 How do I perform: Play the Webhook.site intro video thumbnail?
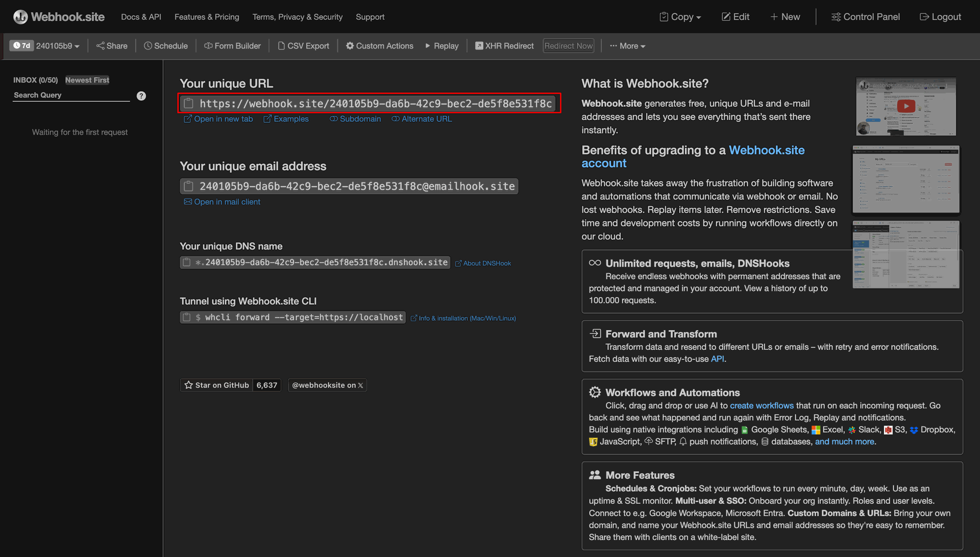906,106
